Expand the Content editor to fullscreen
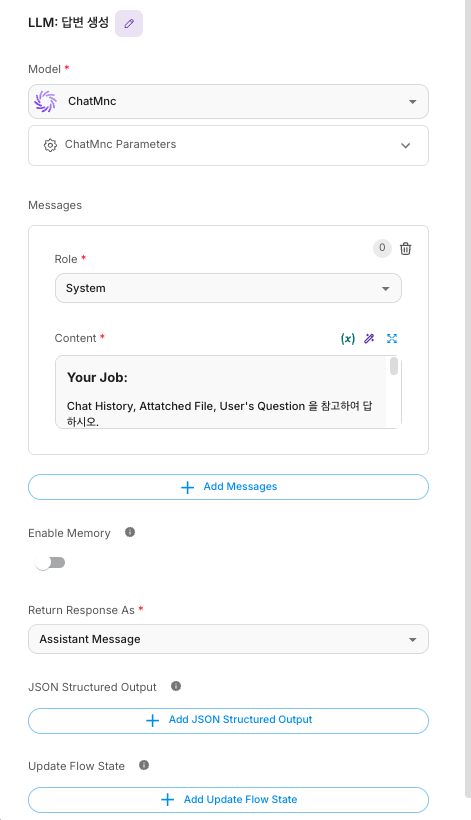471x820 pixels. (x=392, y=338)
